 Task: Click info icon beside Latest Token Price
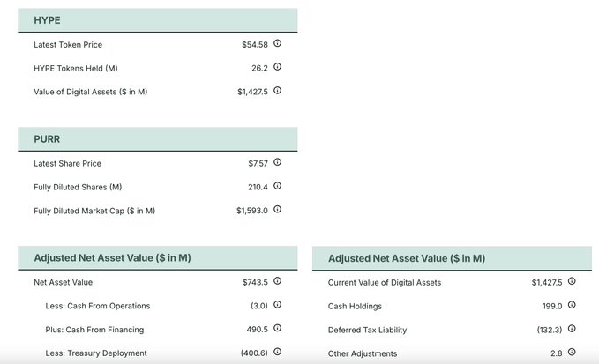pos(277,43)
